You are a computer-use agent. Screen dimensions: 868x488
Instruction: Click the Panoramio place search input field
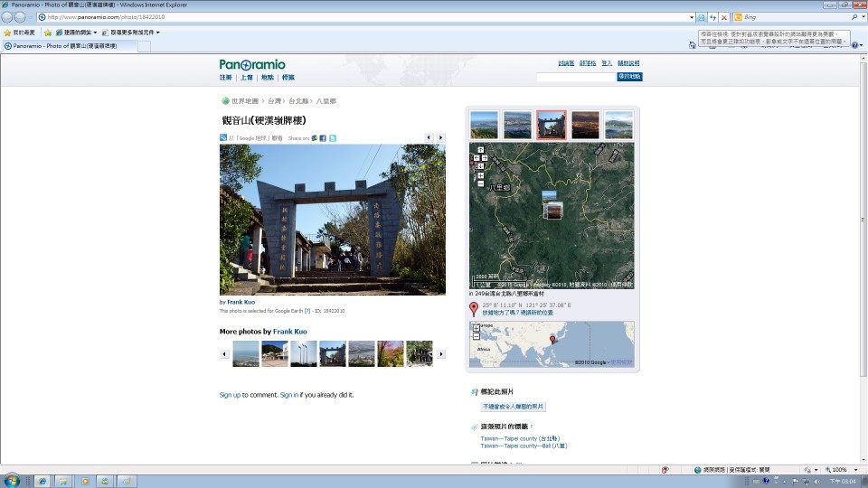click(576, 78)
